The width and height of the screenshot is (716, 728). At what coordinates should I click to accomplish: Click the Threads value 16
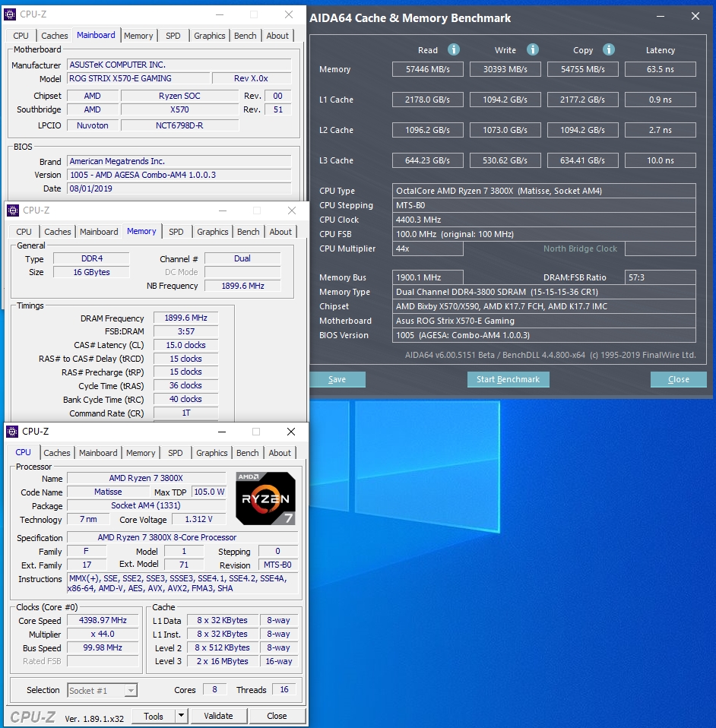tap(284, 689)
